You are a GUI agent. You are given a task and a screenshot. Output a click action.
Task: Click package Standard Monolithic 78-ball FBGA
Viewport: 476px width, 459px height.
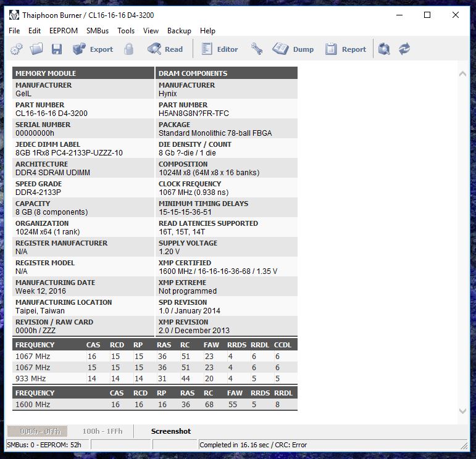(x=215, y=133)
